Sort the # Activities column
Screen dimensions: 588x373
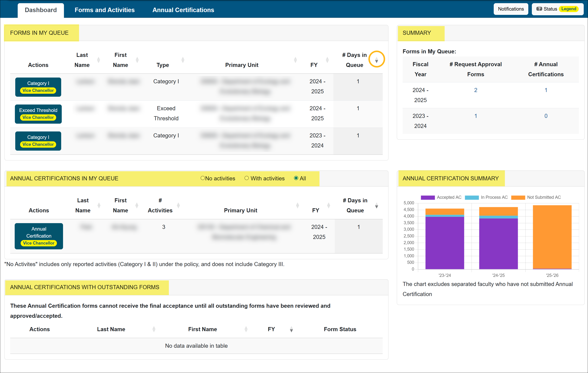[x=179, y=205]
